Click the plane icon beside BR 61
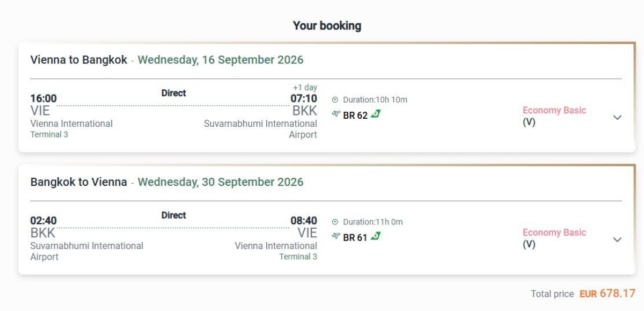Viewport: 644px width, 311px height. [336, 236]
